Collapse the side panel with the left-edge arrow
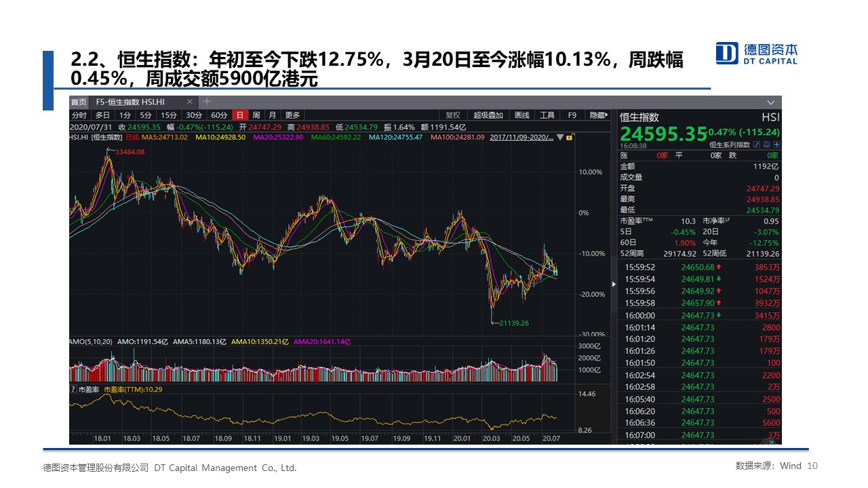The width and height of the screenshot is (868, 488). click(614, 285)
